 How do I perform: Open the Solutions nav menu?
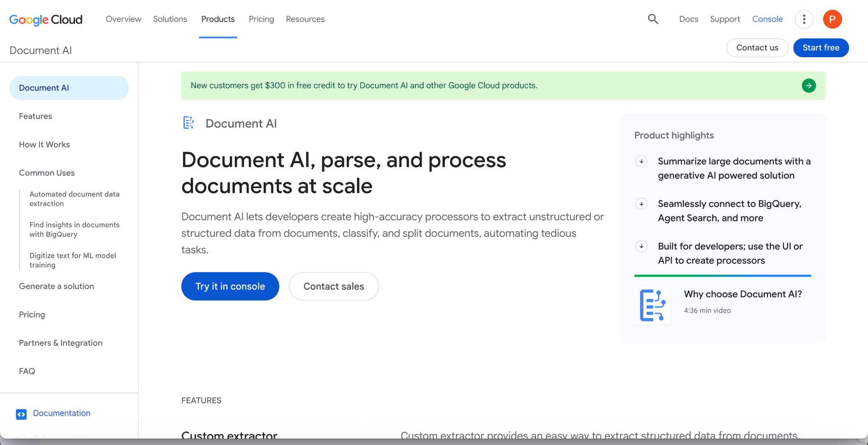tap(170, 19)
